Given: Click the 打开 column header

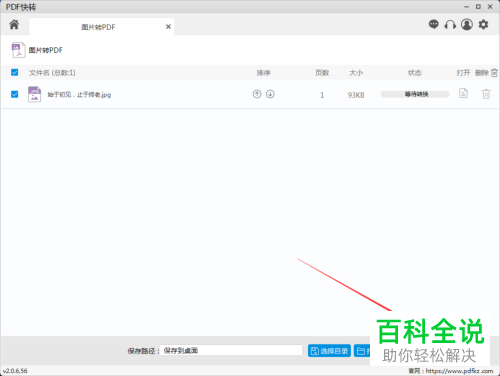Looking at the screenshot, I should click(x=463, y=73).
